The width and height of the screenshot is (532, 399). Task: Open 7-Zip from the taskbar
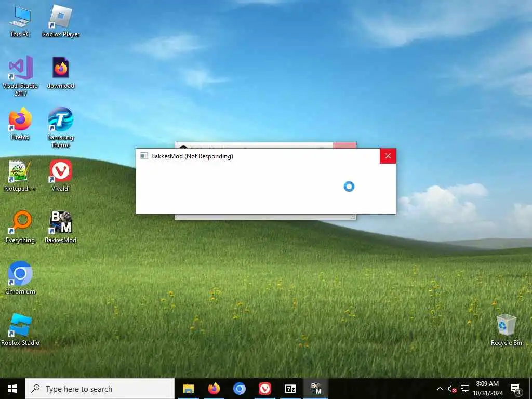[290, 389]
